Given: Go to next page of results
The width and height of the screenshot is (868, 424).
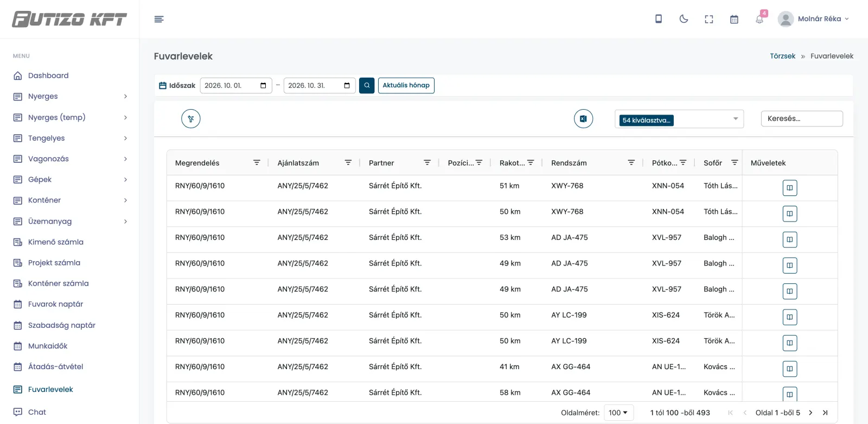Looking at the screenshot, I should coord(810,413).
